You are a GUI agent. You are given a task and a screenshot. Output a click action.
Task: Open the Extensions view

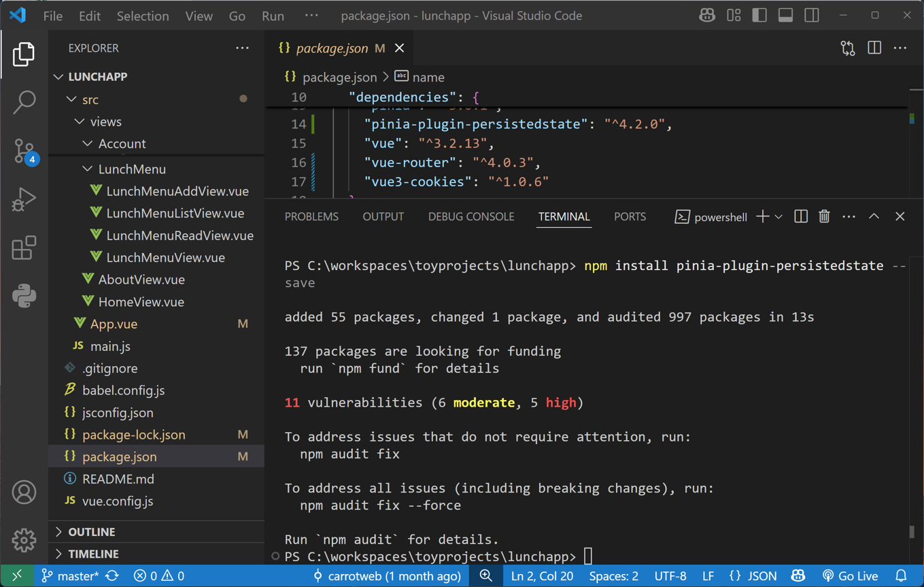coord(24,248)
